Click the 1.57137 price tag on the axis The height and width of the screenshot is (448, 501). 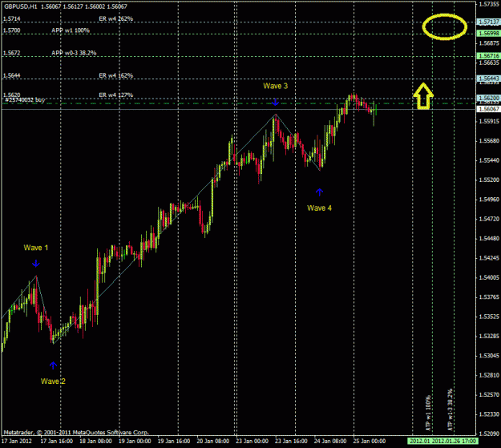[x=488, y=22]
